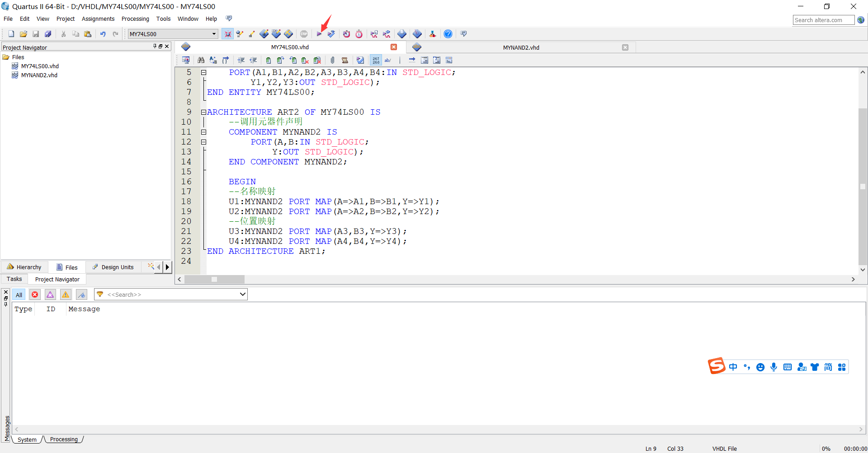
Task: Open the Processing menu
Action: coord(135,19)
